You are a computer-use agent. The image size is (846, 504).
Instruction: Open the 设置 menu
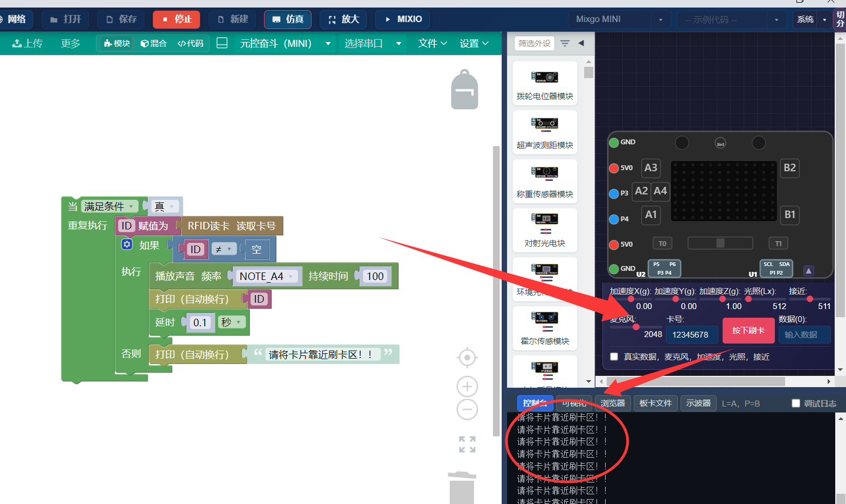coord(474,43)
